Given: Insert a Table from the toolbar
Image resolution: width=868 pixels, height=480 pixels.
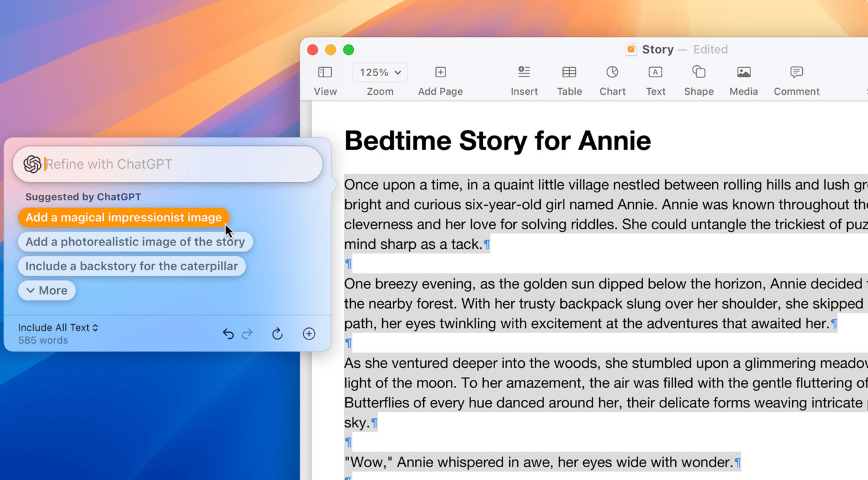Looking at the screenshot, I should point(569,73).
